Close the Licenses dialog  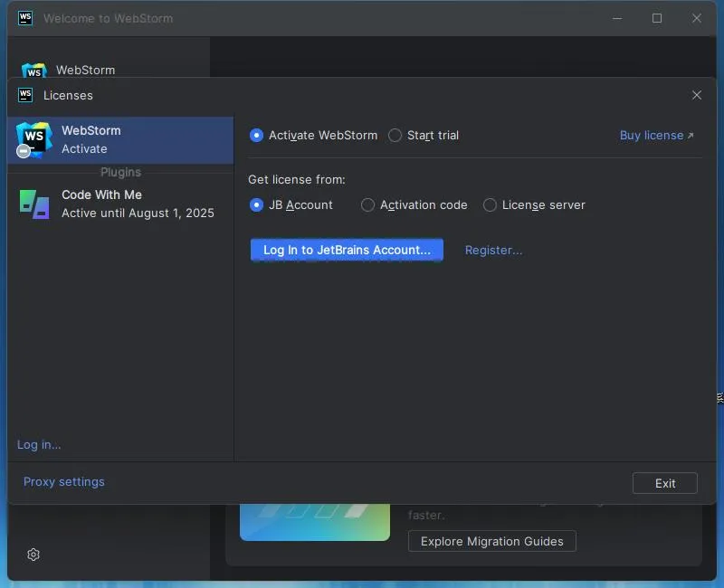coord(696,95)
